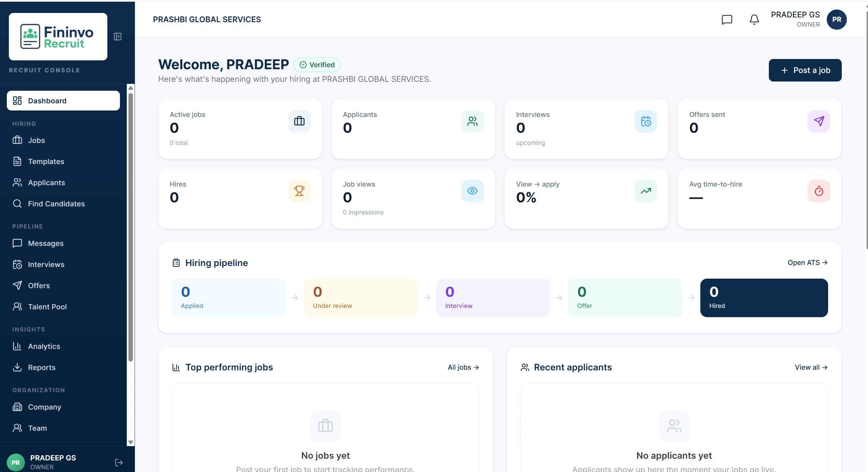
Task: Click the bar chart icon beside Top performing jobs
Action: click(176, 367)
